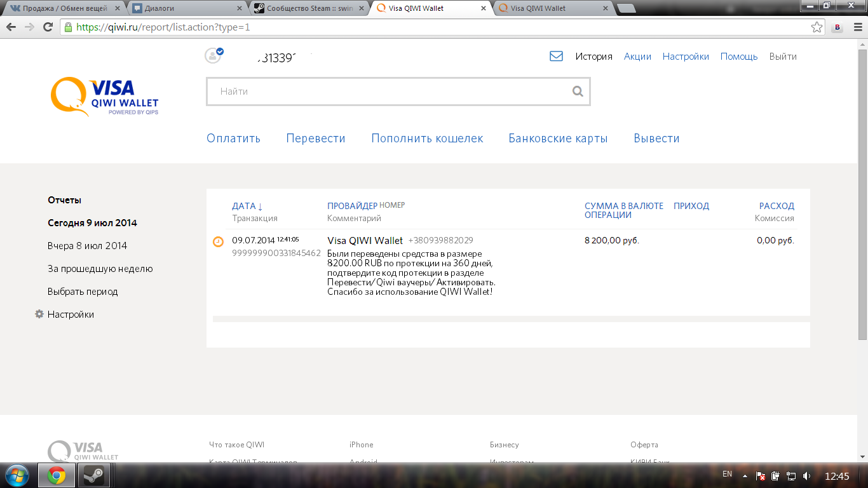The width and height of the screenshot is (868, 488).
Task: Open Пополнить кошелек section
Action: click(x=427, y=139)
